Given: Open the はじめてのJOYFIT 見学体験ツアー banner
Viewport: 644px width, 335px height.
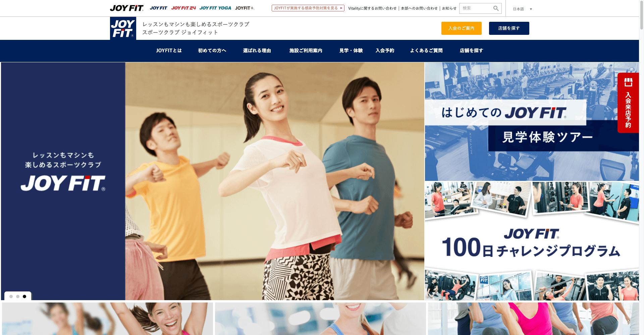Looking at the screenshot, I should pyautogui.click(x=532, y=122).
